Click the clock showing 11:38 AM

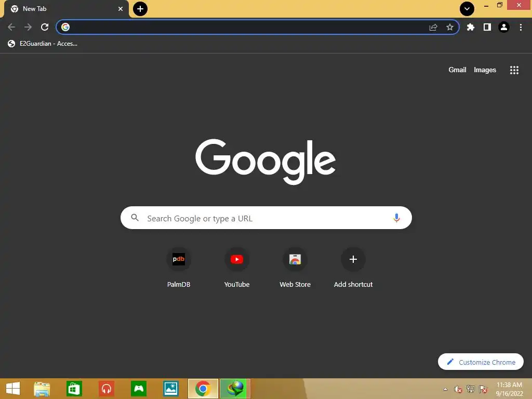coord(509,389)
